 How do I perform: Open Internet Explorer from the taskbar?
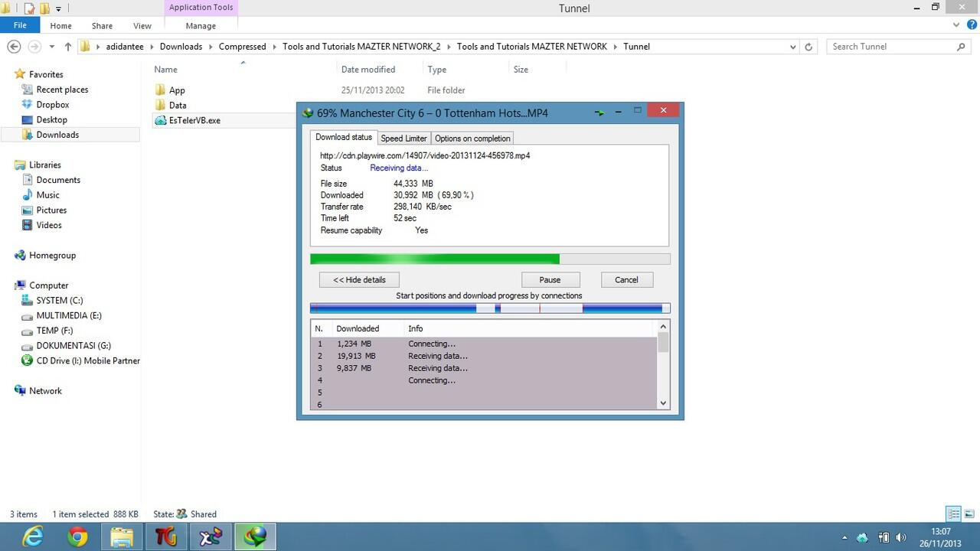point(33,537)
